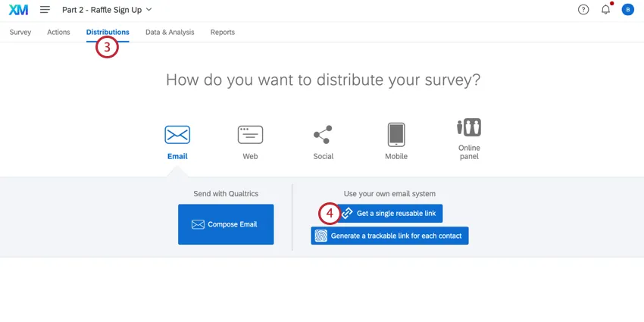The height and width of the screenshot is (322, 644).
Task: Click the Email label under the envelope
Action: [177, 156]
